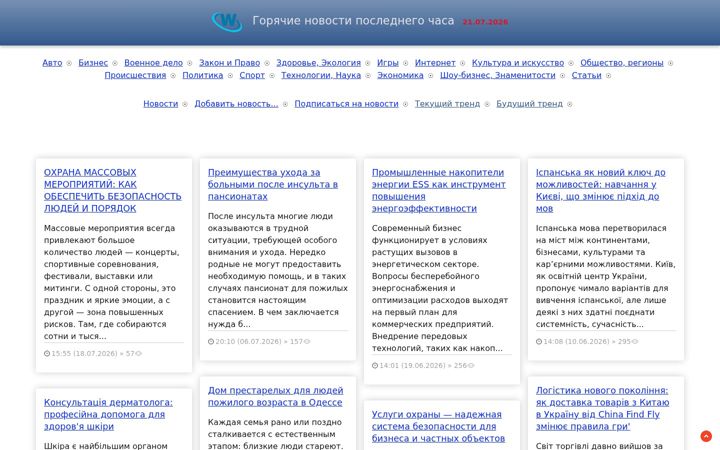
Task: Click the Новости link
Action: (160, 104)
